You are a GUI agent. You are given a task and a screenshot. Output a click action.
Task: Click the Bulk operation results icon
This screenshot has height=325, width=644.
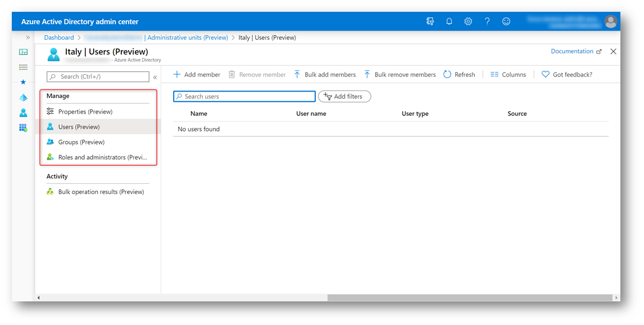(x=50, y=192)
